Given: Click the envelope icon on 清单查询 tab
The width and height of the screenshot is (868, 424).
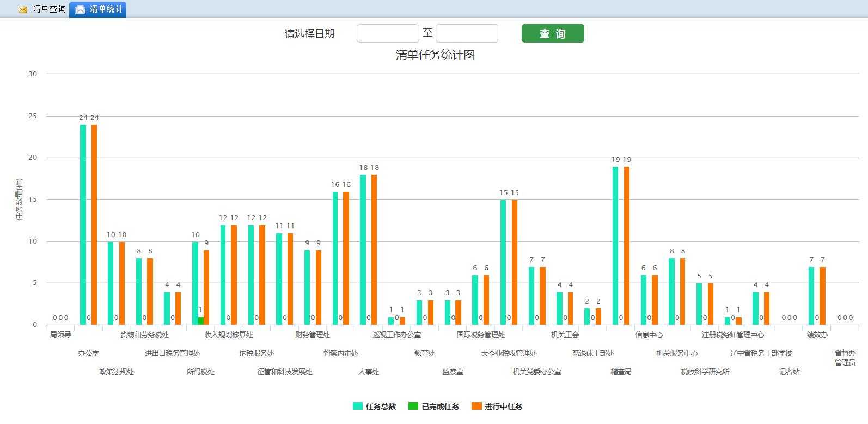Looking at the screenshot, I should click(x=23, y=10).
